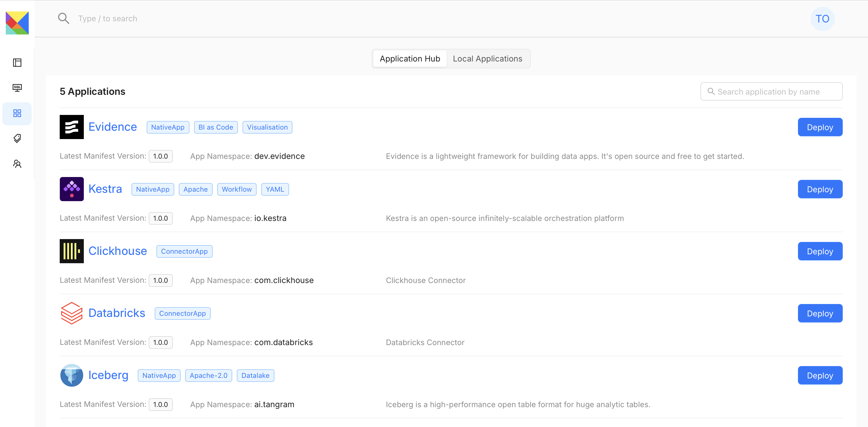Screen dimensions: 868x427
Task: Click the Evidence lightweight framework description
Action: click(x=565, y=156)
